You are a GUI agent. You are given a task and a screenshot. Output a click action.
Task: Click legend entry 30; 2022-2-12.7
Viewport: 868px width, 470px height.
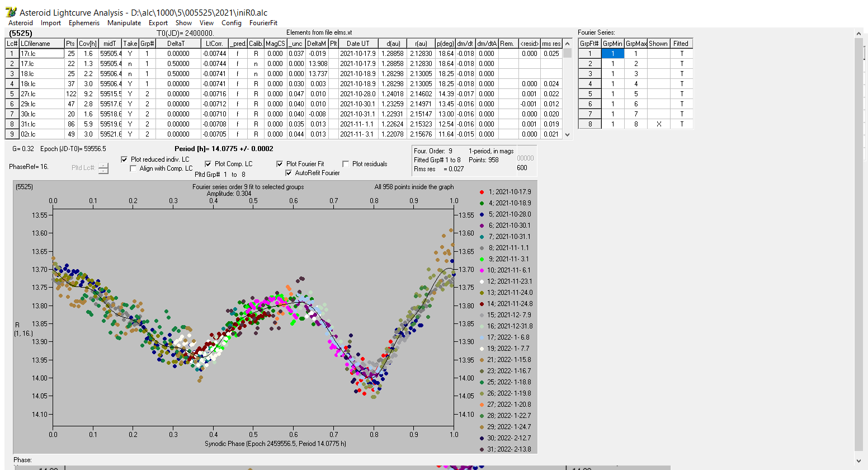click(x=510, y=438)
